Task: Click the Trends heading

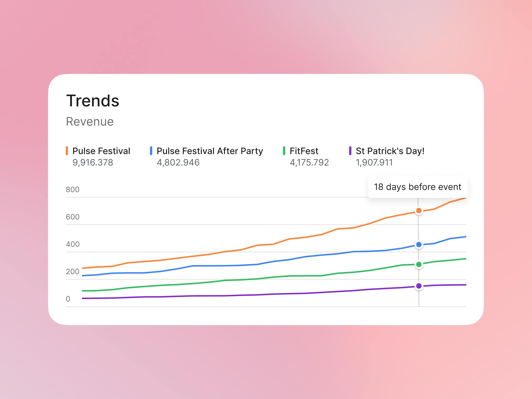Action: 93,101
